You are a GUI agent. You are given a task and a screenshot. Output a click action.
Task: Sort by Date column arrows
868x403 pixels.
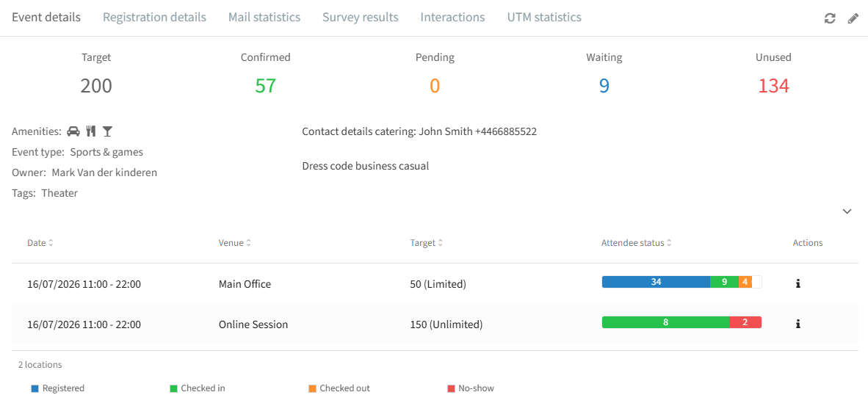[51, 242]
